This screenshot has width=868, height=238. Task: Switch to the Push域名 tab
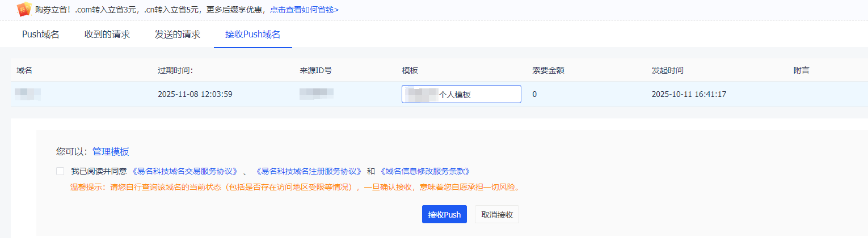tap(40, 34)
